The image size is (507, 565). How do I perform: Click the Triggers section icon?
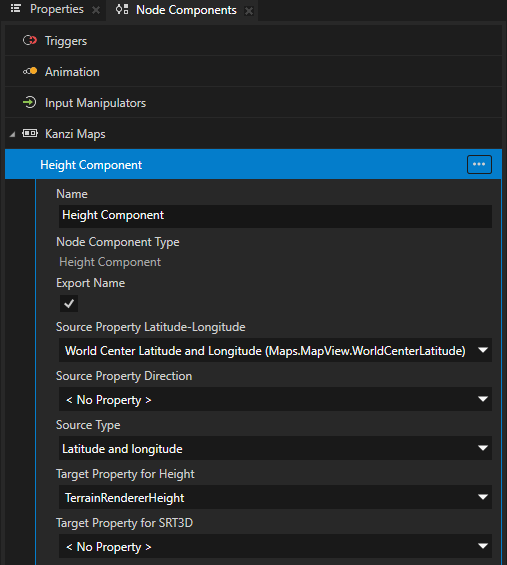pyautogui.click(x=30, y=40)
